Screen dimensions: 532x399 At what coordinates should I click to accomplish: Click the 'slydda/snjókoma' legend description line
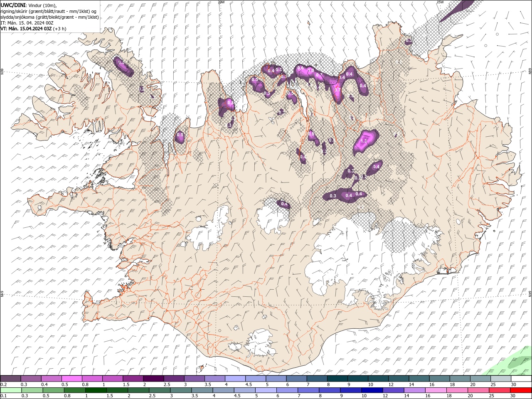(x=49, y=17)
